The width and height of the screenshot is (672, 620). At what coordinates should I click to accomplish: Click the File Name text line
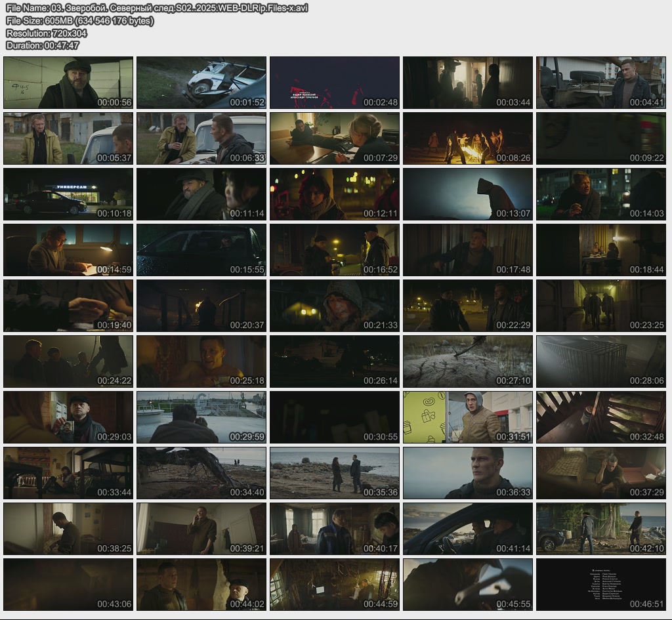[157, 8]
